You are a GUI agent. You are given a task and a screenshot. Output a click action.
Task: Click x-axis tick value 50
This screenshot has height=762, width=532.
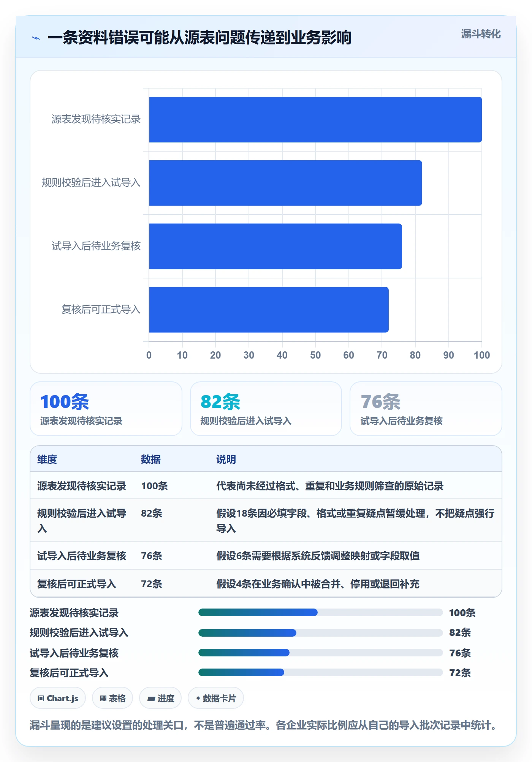[315, 355]
